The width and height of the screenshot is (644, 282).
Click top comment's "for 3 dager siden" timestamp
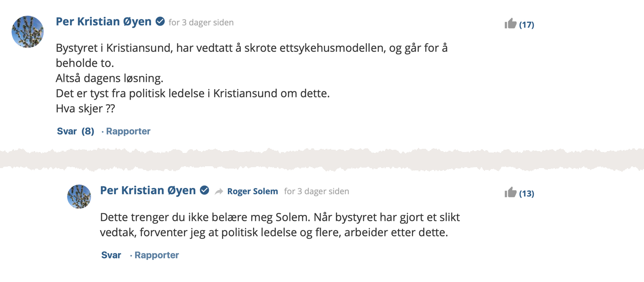(x=201, y=23)
